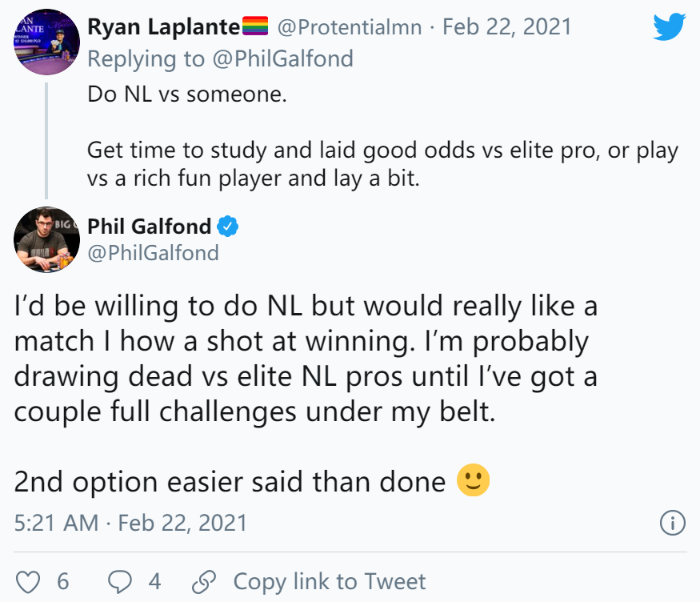This screenshot has height=602, width=700.
Task: Click the Phil Galfond display name
Action: [x=149, y=227]
